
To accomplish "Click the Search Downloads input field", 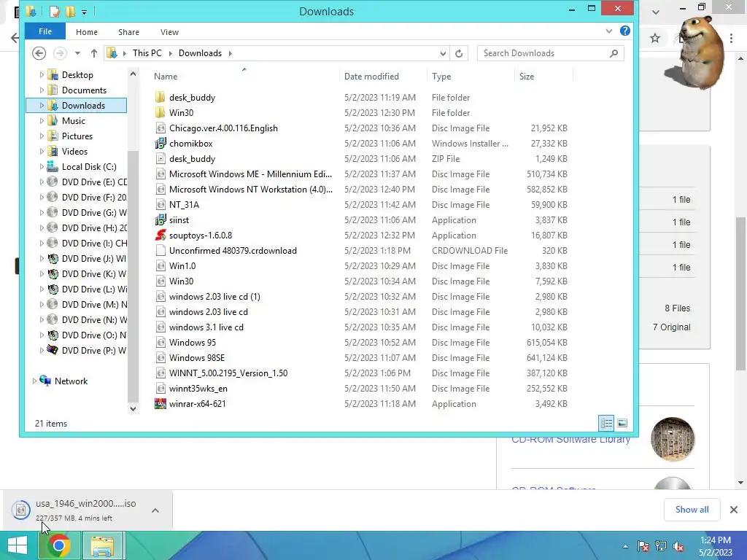I will 543,53.
